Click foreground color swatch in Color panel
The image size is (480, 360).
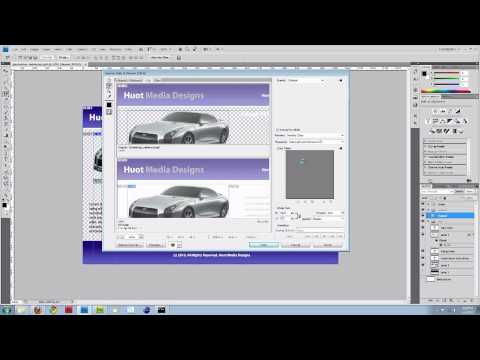[x=424, y=74]
